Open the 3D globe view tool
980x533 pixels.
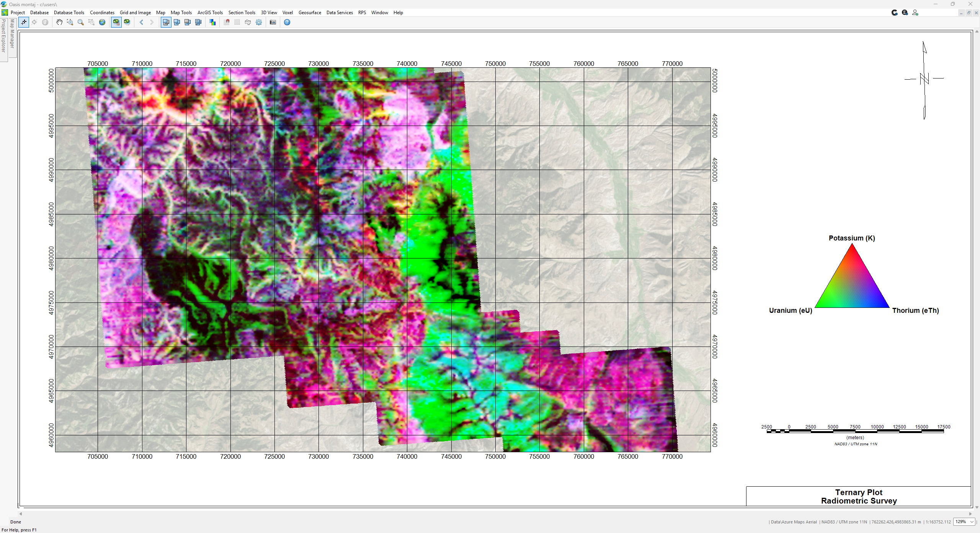102,22
